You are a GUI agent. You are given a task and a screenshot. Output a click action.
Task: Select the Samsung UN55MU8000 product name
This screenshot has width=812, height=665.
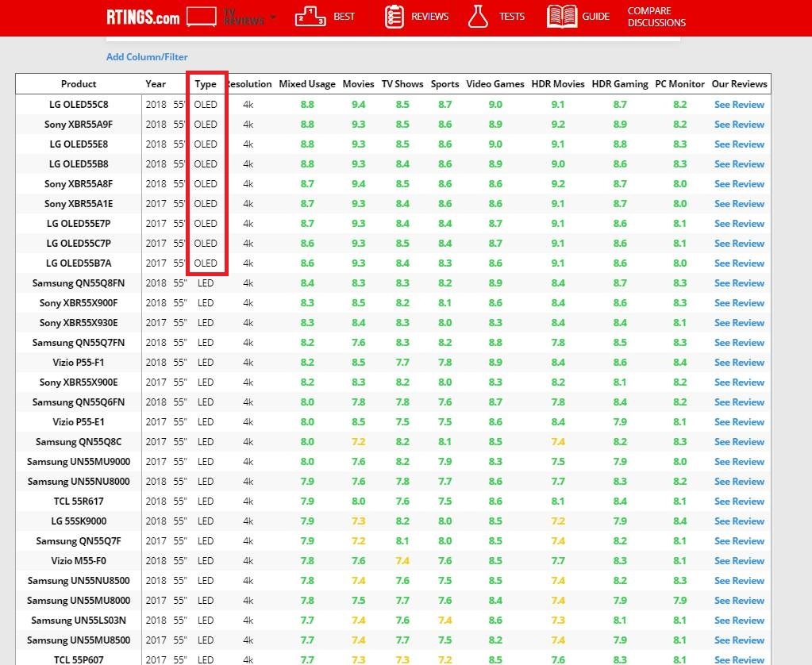(79, 601)
